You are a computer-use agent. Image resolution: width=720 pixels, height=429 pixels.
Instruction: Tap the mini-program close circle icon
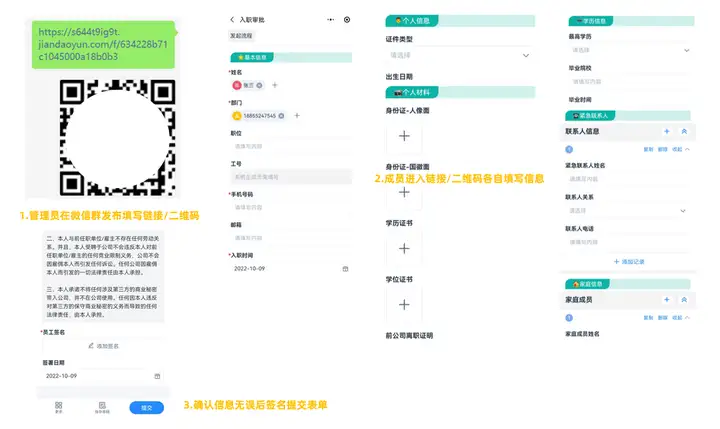tap(347, 20)
